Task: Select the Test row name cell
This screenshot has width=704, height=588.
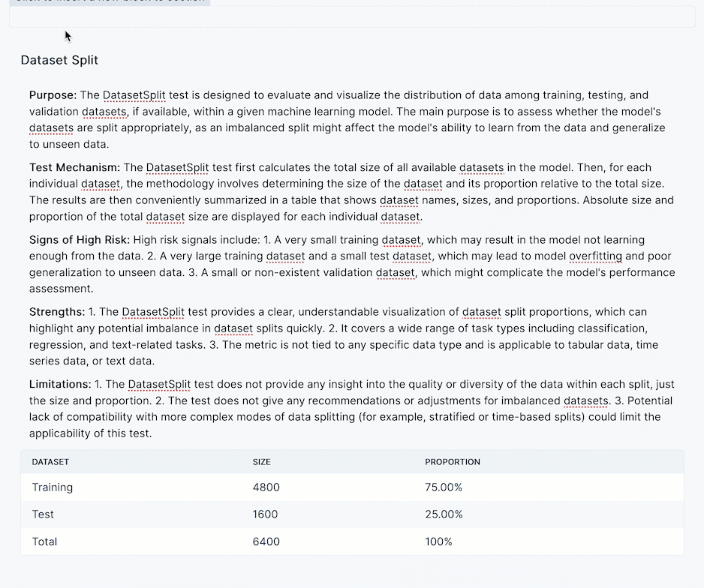Action: coord(43,514)
